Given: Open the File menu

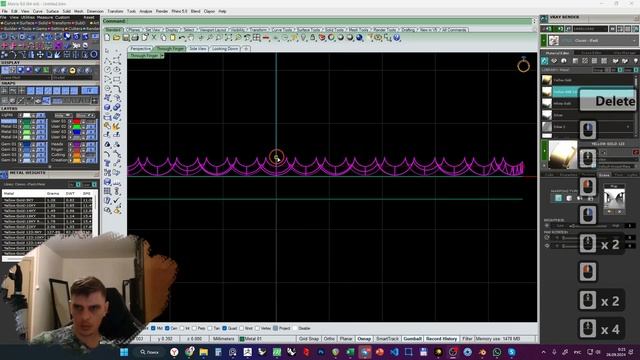Looking at the screenshot, I should 4,11.
